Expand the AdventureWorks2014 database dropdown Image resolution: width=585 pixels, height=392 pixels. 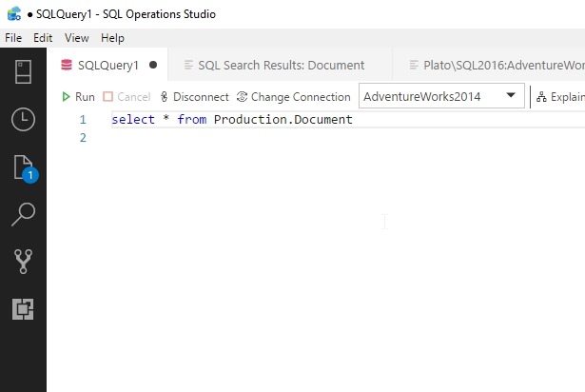(x=511, y=96)
